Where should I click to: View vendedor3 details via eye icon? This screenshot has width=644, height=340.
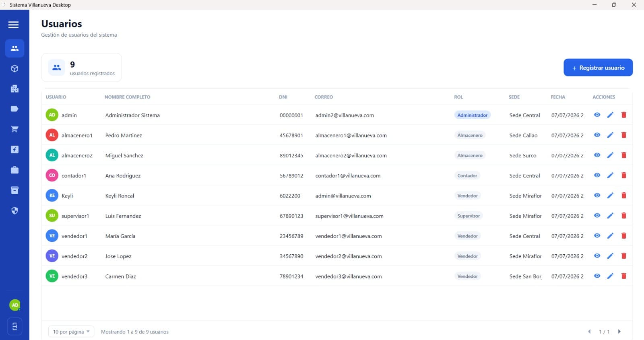[x=597, y=276]
